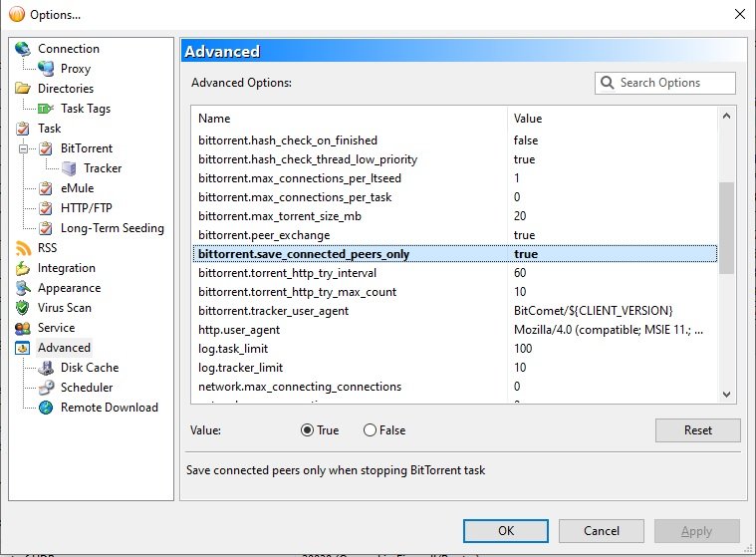Select the Proxy icon in tree

pos(46,69)
